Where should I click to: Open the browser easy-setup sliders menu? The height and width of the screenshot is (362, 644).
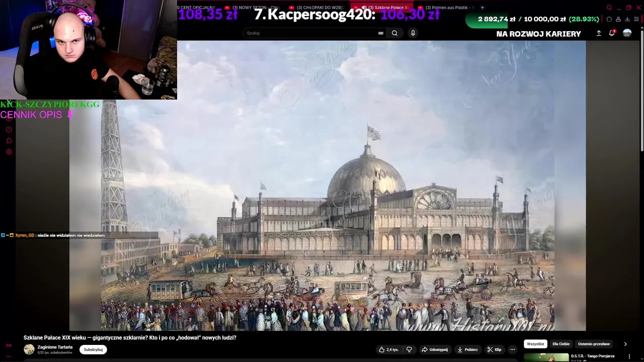(x=636, y=19)
